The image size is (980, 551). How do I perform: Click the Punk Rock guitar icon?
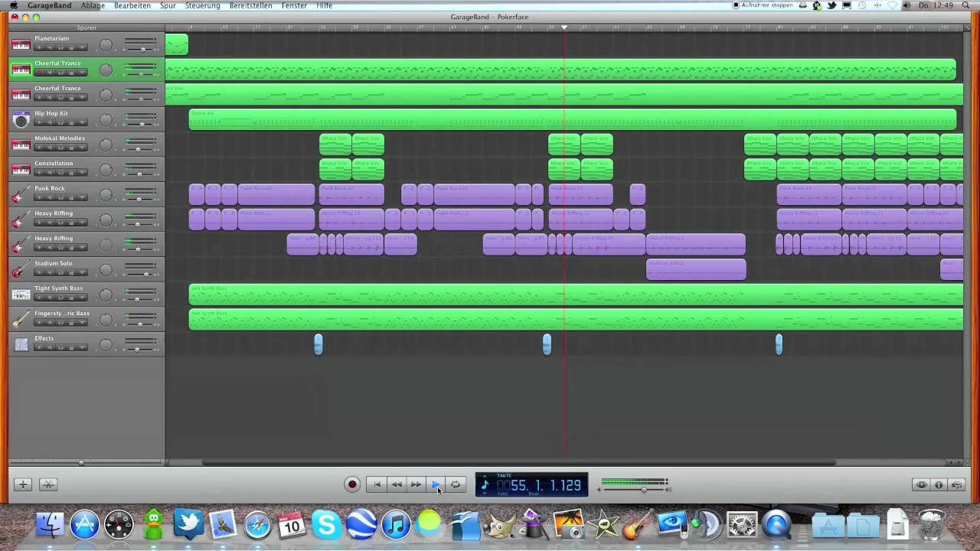21,194
